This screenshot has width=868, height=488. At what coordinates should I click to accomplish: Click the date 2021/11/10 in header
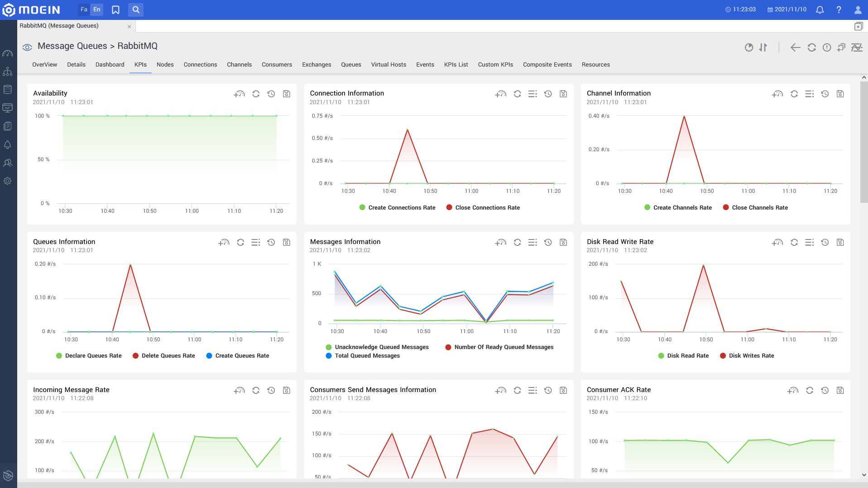click(787, 10)
